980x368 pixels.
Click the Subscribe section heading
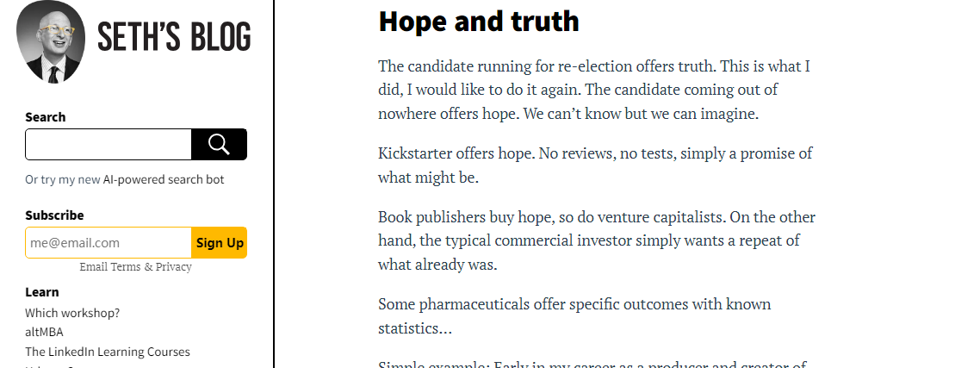(x=54, y=215)
